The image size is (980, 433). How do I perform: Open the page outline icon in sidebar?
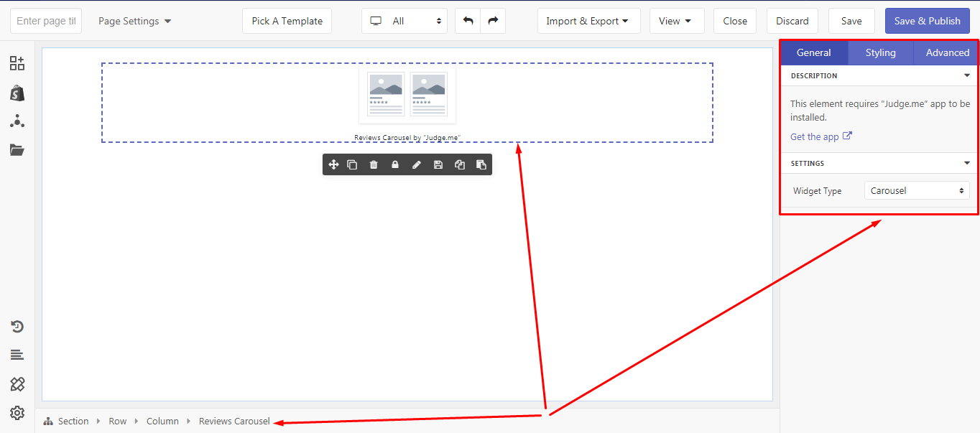point(17,355)
